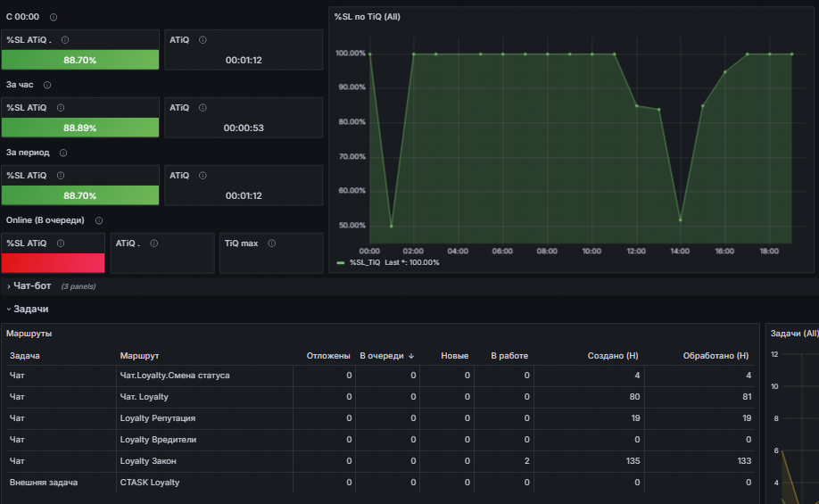This screenshot has width=819, height=504.
Task: Click info icon on Online %SL ATiQ panel
Action: coord(61,244)
